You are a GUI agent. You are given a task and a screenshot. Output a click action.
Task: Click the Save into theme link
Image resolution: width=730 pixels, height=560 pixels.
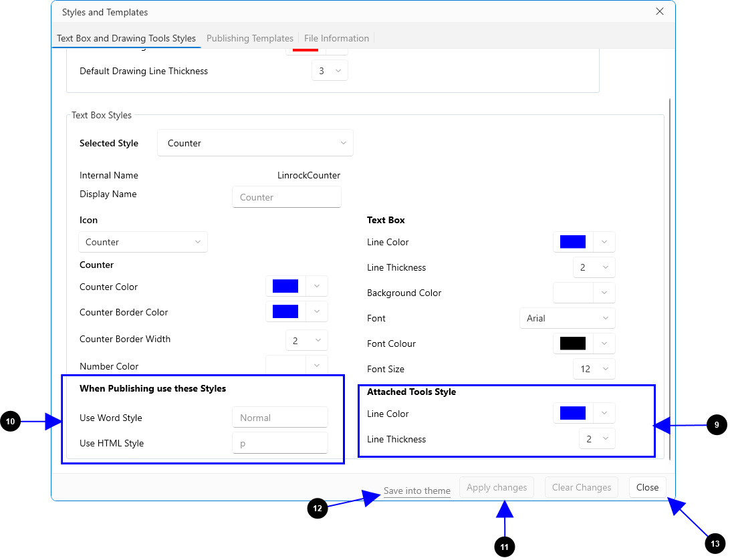pos(417,491)
